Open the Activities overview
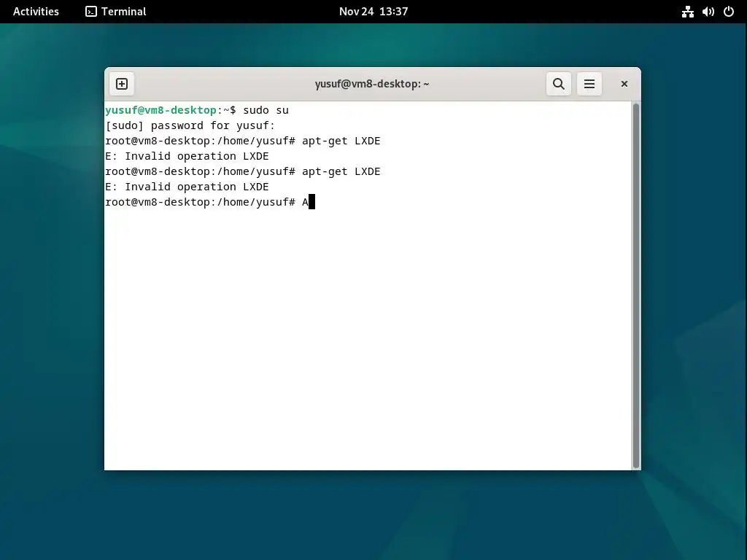This screenshot has height=560, width=747. tap(36, 12)
